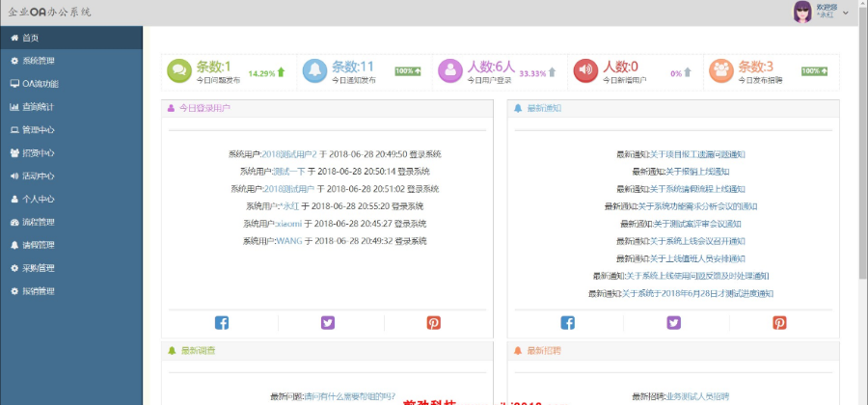Open the 首页 home sidebar entry
This screenshot has height=405, width=868.
coord(71,38)
